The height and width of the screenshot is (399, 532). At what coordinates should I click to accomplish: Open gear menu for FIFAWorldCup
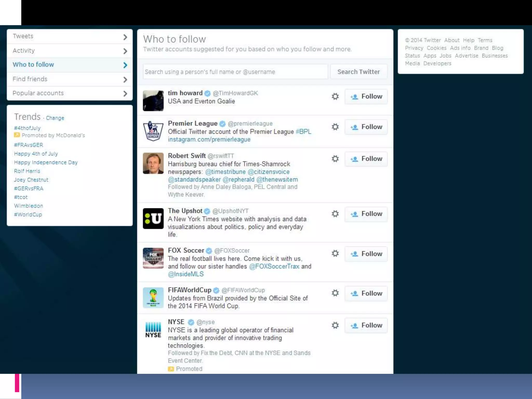(335, 293)
